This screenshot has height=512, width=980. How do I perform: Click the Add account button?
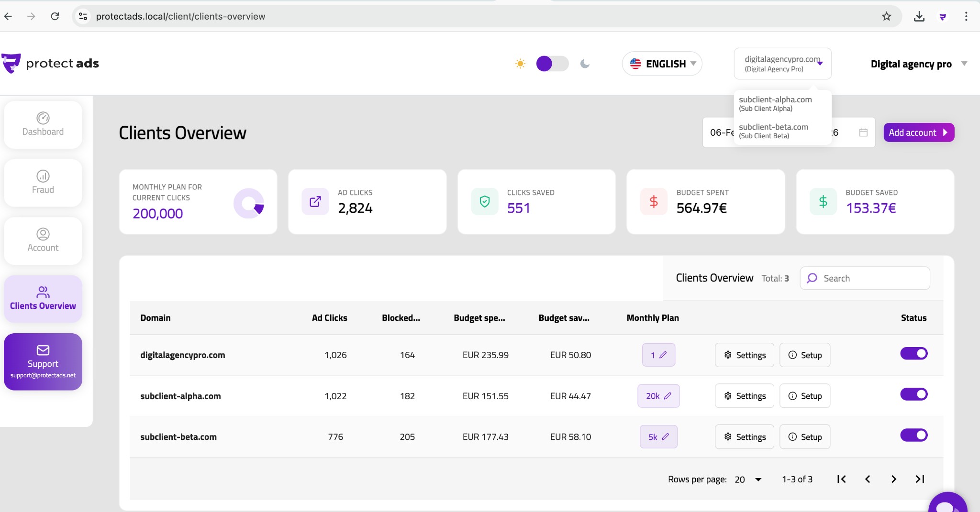(x=918, y=132)
